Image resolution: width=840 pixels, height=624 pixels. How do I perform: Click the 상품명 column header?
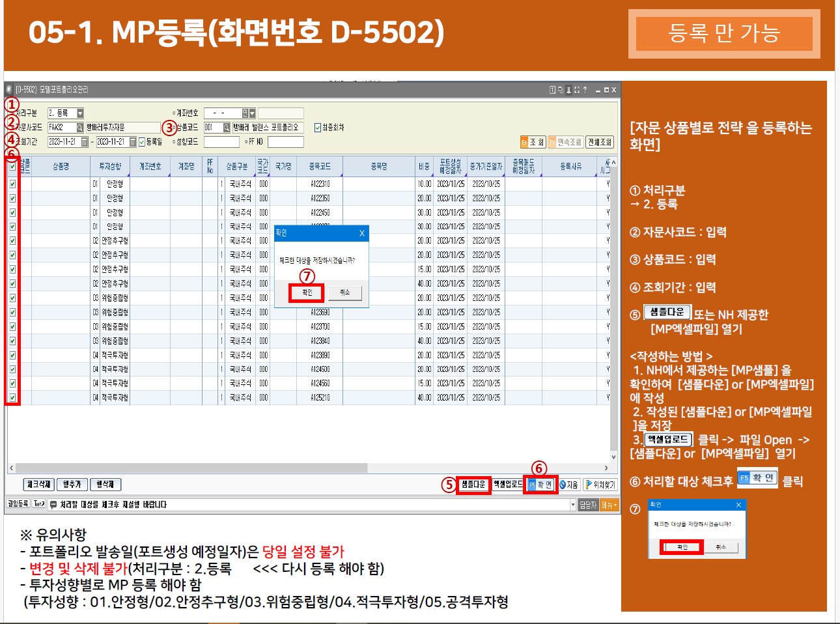click(61, 167)
